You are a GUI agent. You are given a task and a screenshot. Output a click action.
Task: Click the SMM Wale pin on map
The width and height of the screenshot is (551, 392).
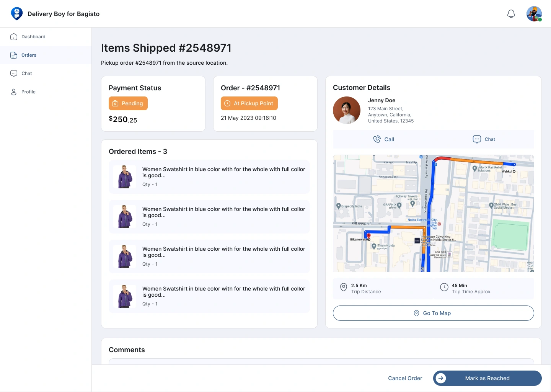[491, 206]
